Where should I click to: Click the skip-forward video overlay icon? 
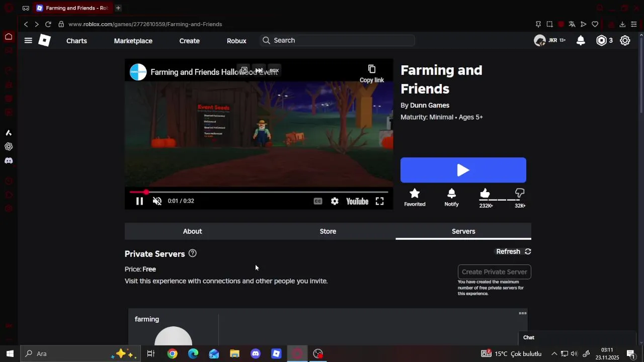[259, 70]
